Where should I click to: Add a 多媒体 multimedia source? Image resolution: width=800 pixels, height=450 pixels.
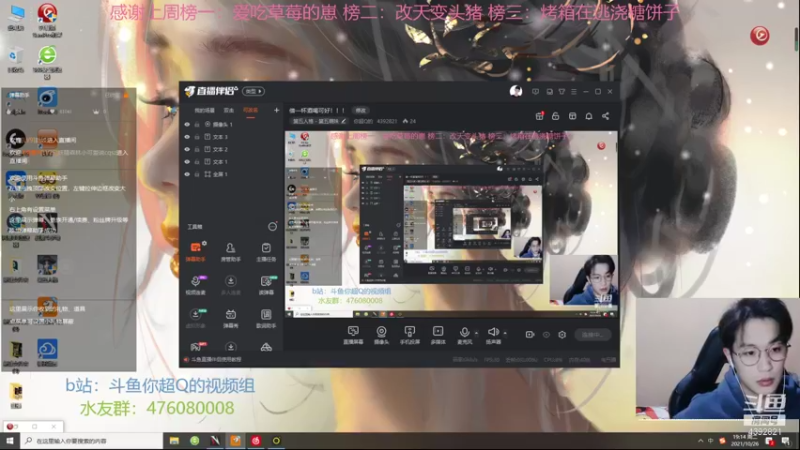pyautogui.click(x=438, y=335)
